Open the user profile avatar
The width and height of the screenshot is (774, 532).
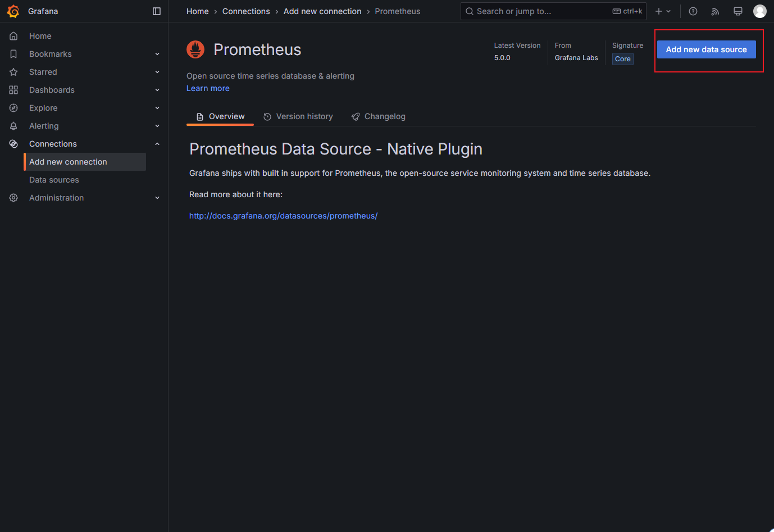click(x=760, y=11)
